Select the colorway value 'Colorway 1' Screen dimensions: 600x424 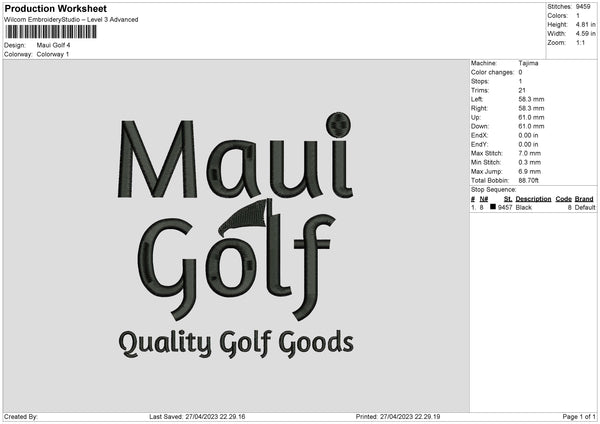[x=53, y=54]
